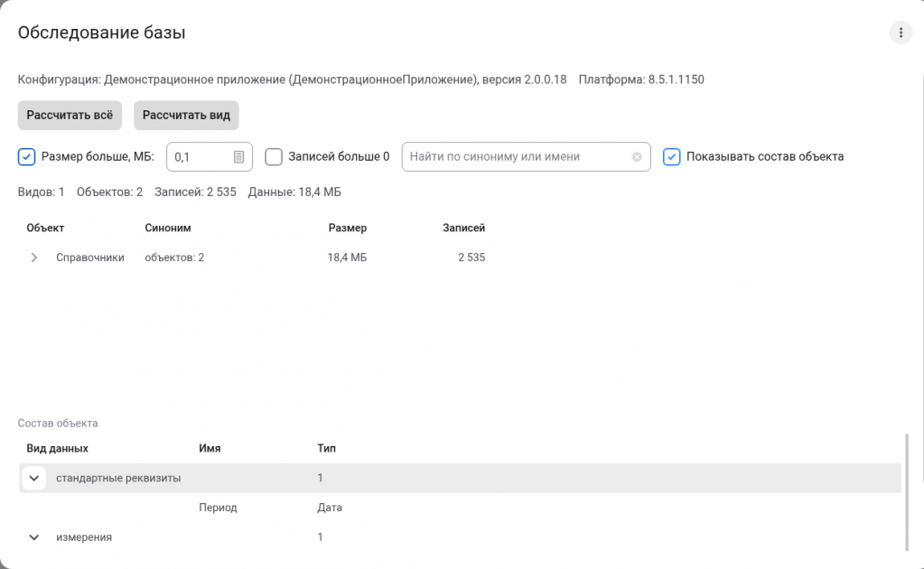Click the Вид данных column header
This screenshot has width=924, height=569.
57,448
